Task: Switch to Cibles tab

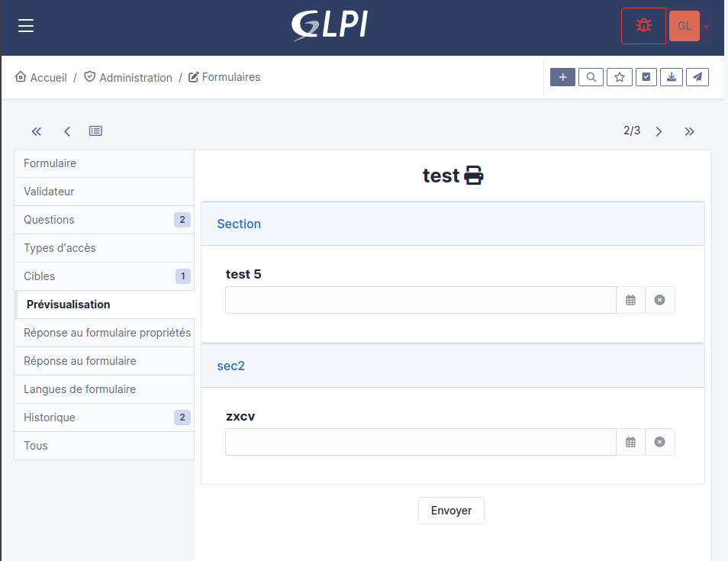Action: (104, 277)
